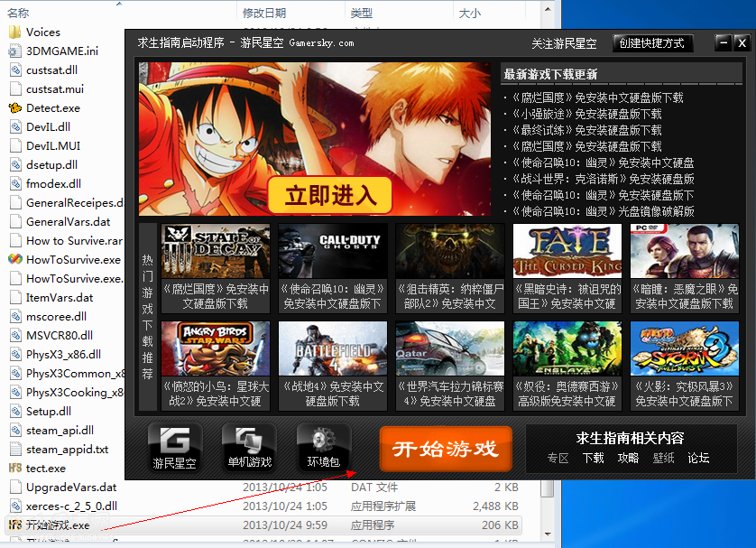Select the ItemVars.dat file name
Image resolution: width=756 pixels, height=548 pixels.
[x=60, y=298]
